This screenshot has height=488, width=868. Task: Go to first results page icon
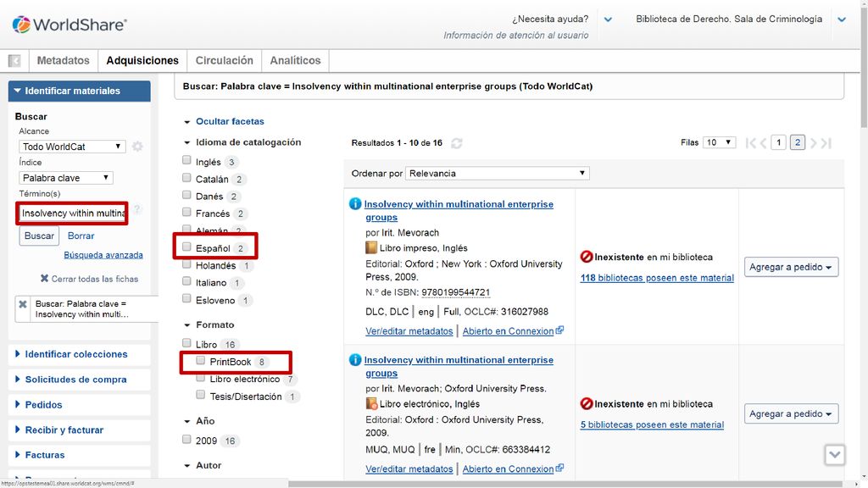click(x=750, y=143)
